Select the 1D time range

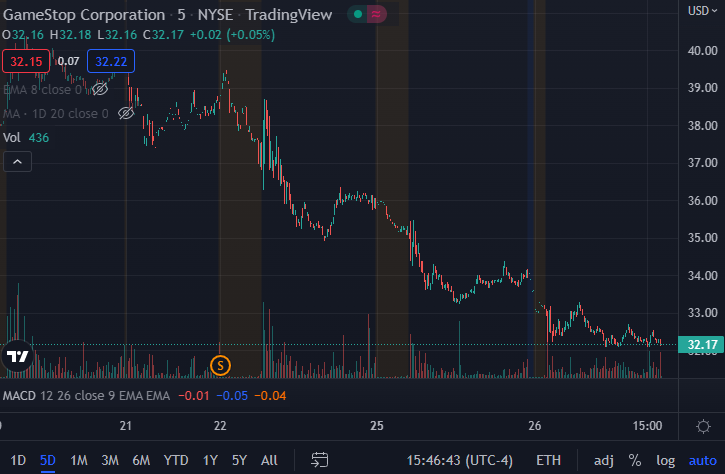(x=18, y=460)
